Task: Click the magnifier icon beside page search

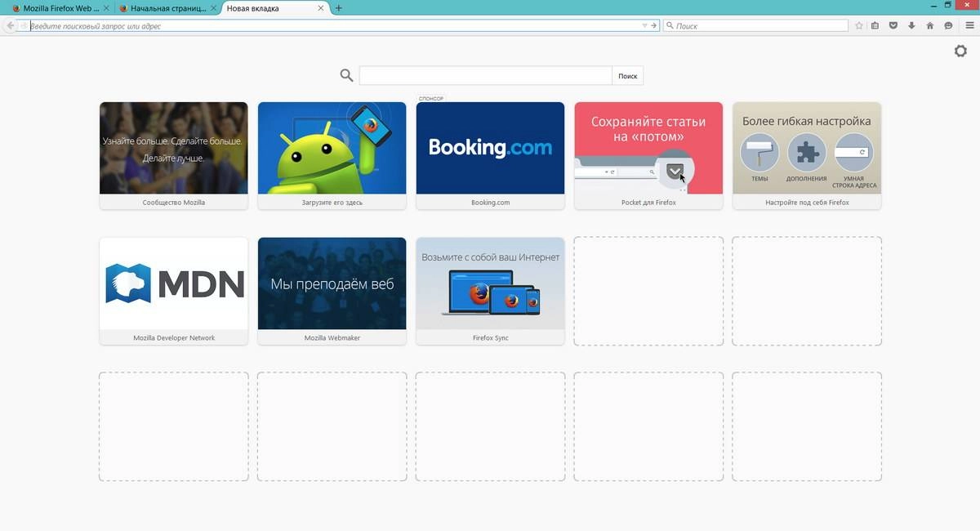Action: click(x=346, y=76)
